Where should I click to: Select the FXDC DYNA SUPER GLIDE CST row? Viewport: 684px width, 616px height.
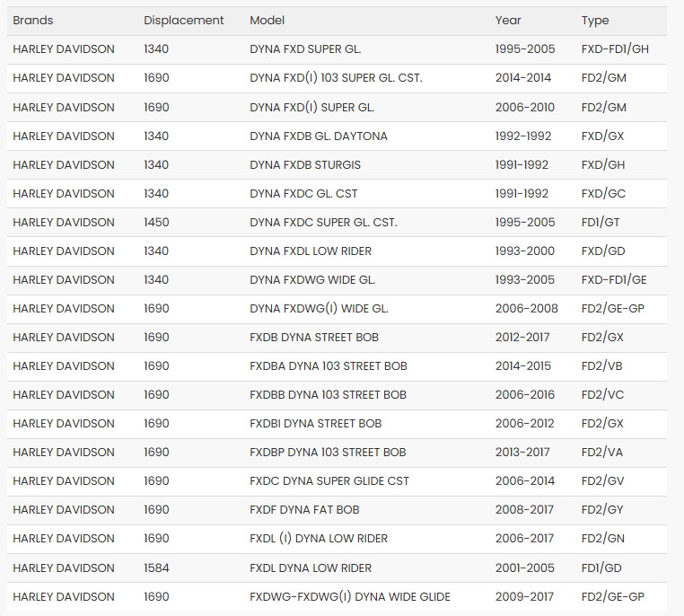[329, 481]
